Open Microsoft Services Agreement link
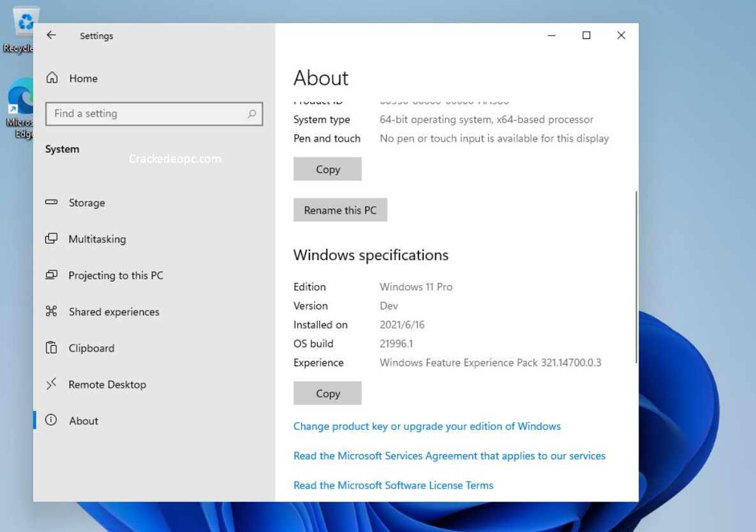Image resolution: width=756 pixels, height=532 pixels. click(x=449, y=456)
